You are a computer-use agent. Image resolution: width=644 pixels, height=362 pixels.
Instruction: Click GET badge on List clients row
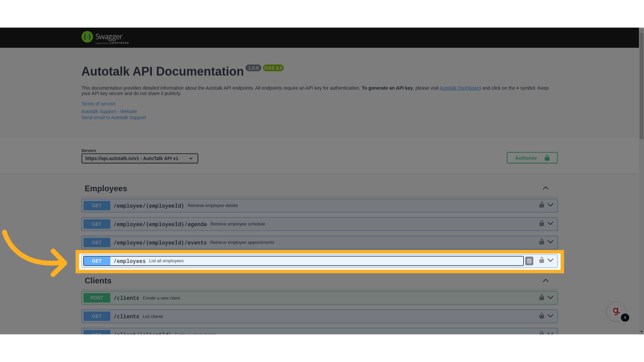click(97, 316)
